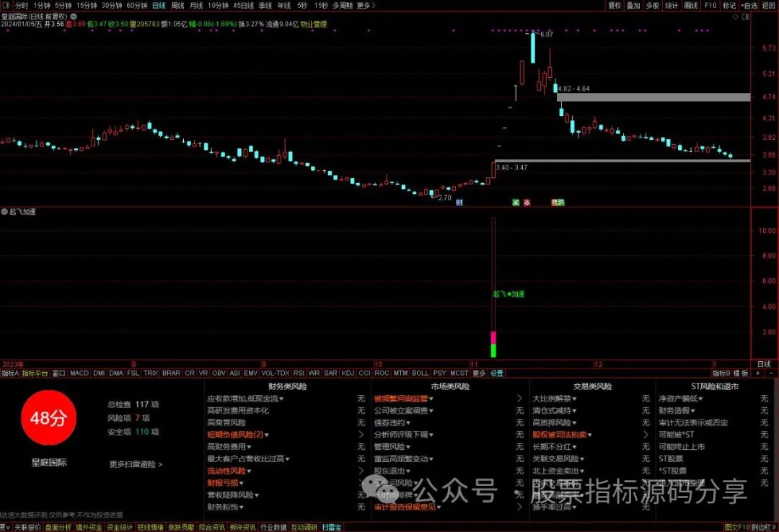The width and height of the screenshot is (779, 532).
Task: Click the 起飞★加速 signal bar
Action: pyautogui.click(x=493, y=287)
